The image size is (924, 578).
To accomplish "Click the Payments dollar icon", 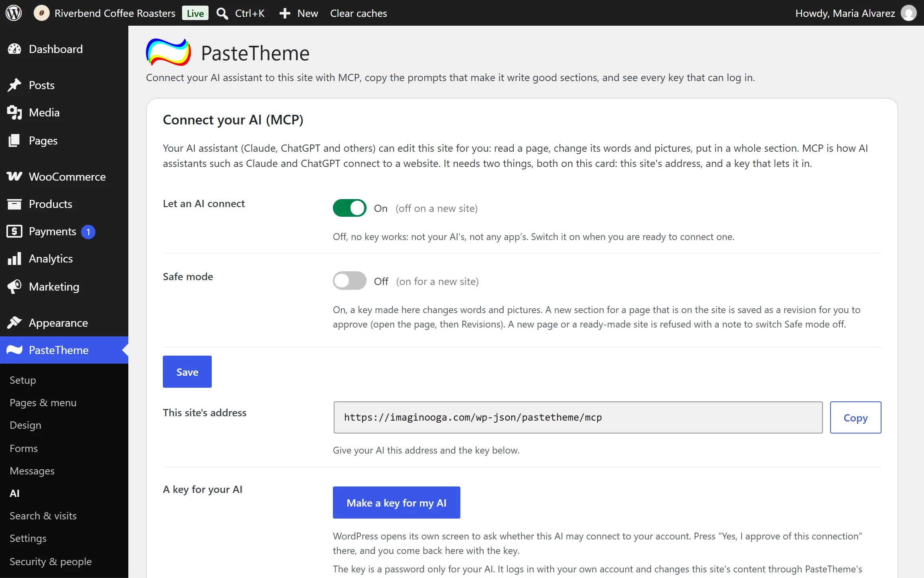I will point(14,231).
